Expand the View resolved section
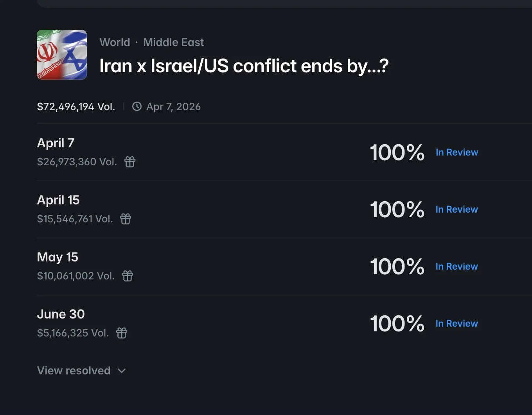532x415 pixels. (74, 370)
